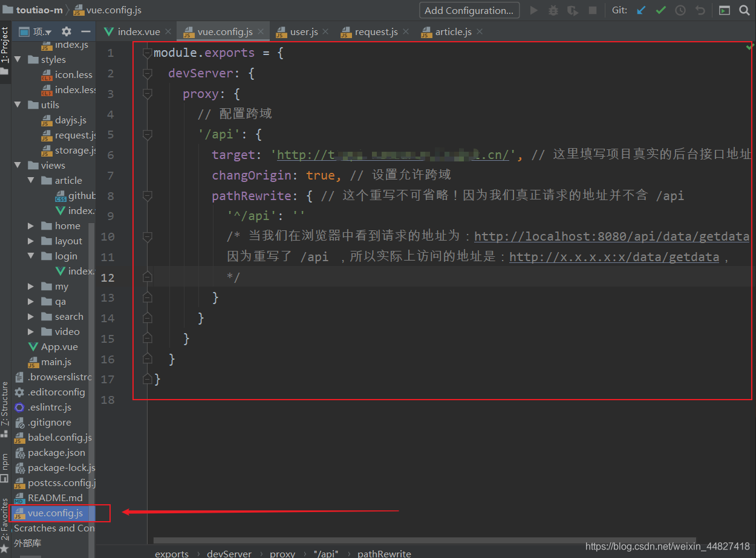Click inspection checkmark at editor top-right
Screen dimensions: 756x558
coord(750,47)
